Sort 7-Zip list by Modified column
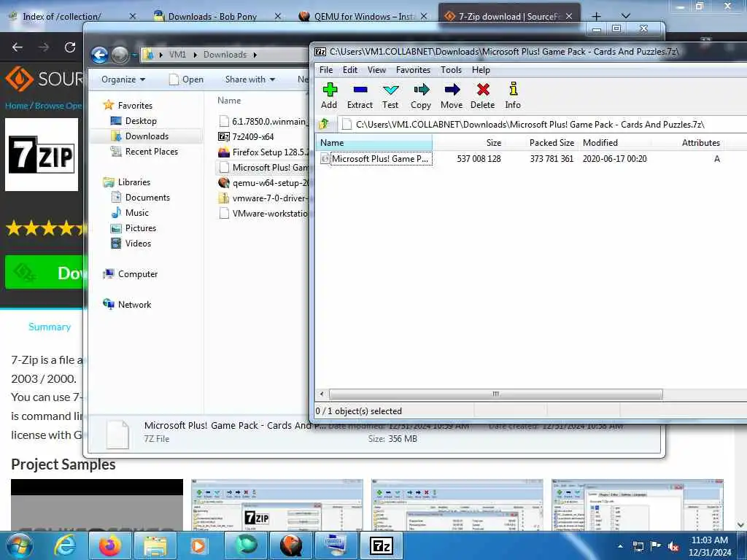 615,143
